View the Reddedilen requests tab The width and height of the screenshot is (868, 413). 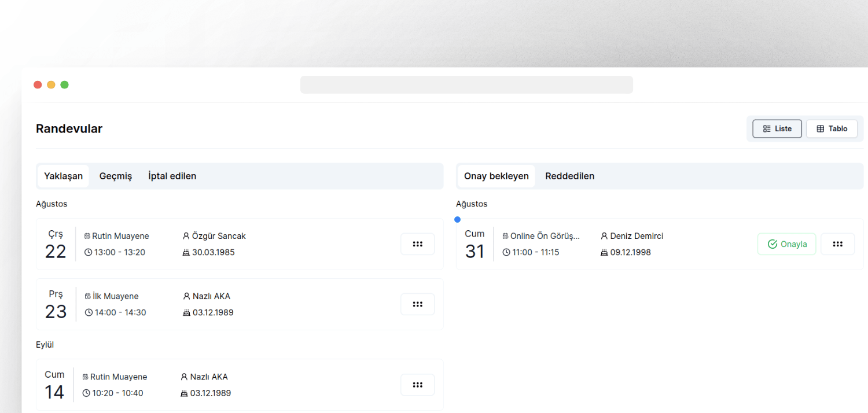tap(569, 176)
